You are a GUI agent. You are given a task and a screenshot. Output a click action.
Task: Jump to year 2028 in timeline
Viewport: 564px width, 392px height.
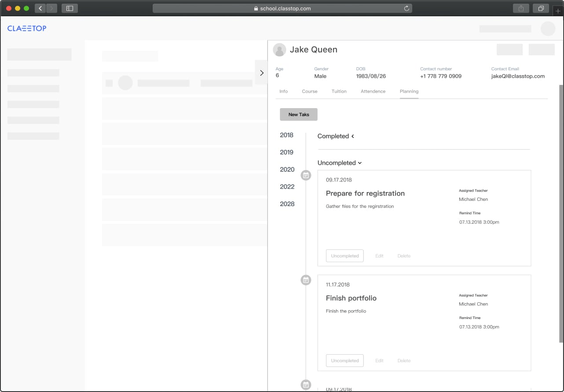click(x=287, y=204)
